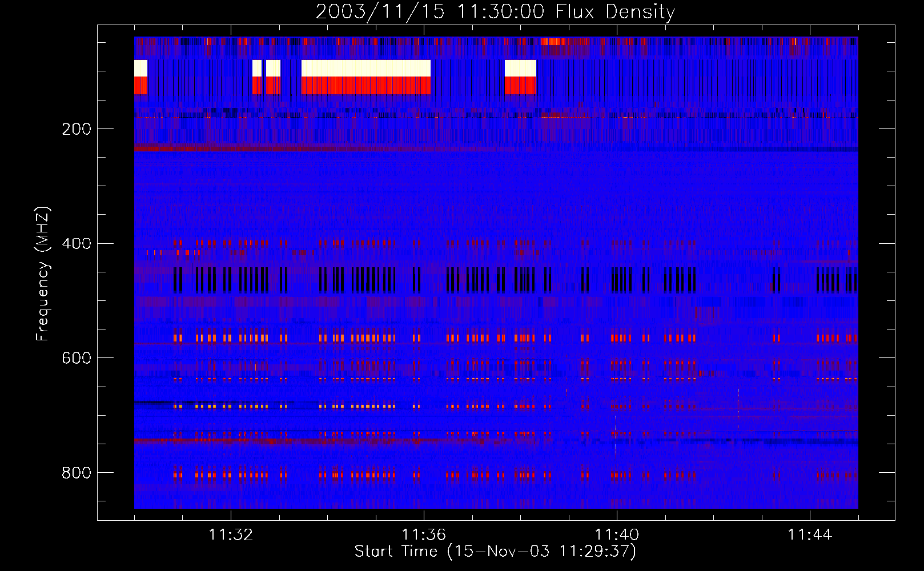Viewport: 924px width, 571px height.
Task: Select the 400 frequency tick label
Action: (77, 244)
